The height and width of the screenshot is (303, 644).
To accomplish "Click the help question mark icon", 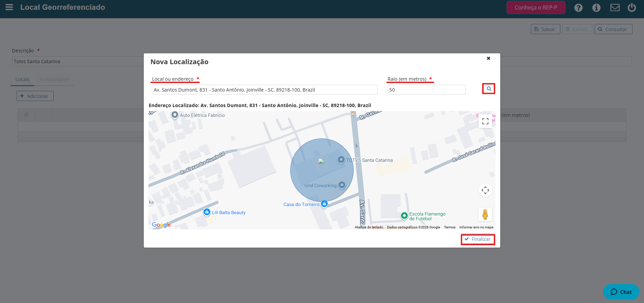I will tap(579, 8).
